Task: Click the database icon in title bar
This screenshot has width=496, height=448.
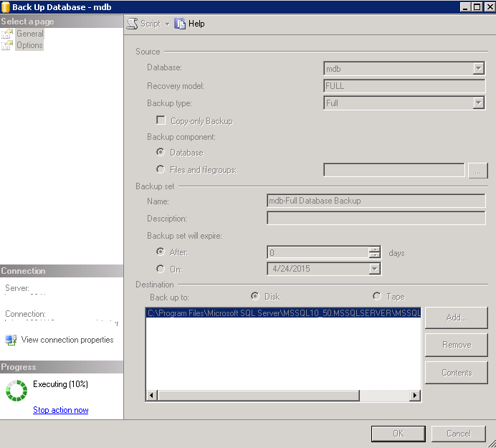Action: [x=6, y=6]
